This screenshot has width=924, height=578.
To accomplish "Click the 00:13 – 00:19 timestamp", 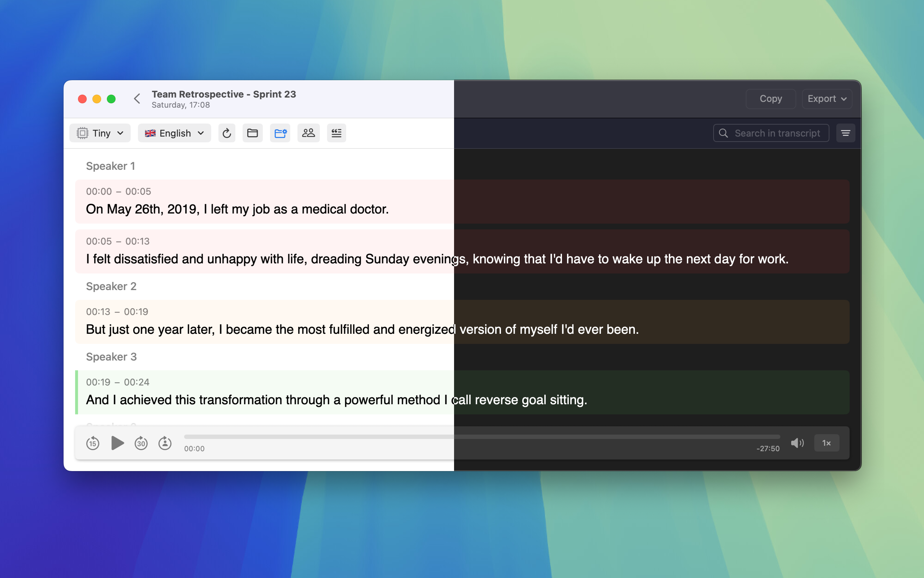I will click(117, 311).
